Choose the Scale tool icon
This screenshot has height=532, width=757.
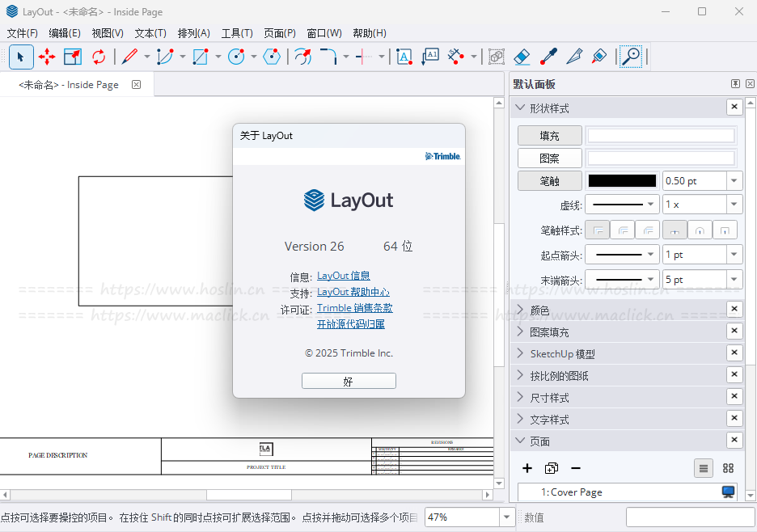73,57
